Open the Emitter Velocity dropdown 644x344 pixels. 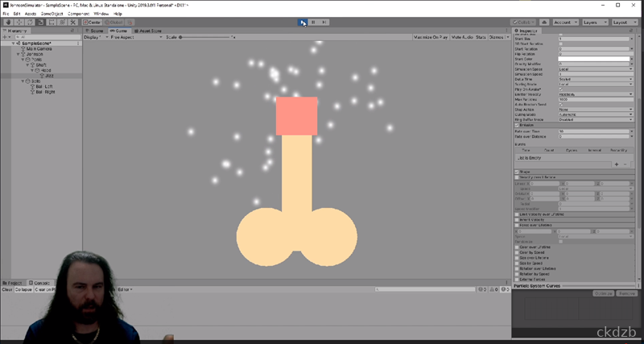click(596, 94)
